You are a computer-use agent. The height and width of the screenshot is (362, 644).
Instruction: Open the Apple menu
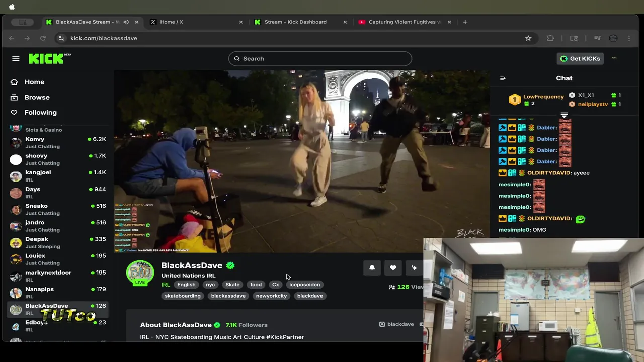(x=12, y=7)
